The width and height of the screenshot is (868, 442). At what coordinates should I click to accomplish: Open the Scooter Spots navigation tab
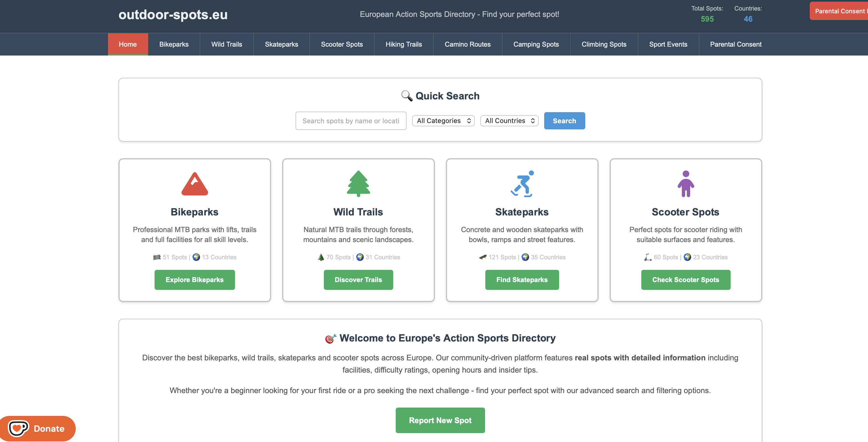coord(342,44)
